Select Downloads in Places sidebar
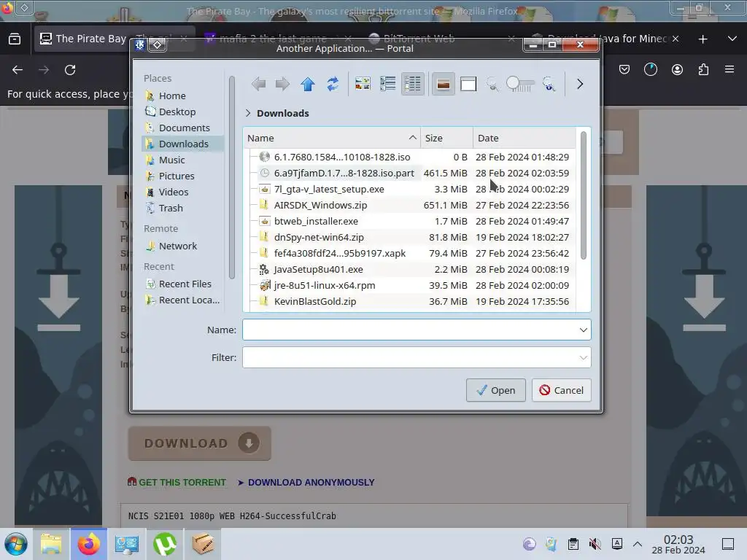 click(183, 144)
